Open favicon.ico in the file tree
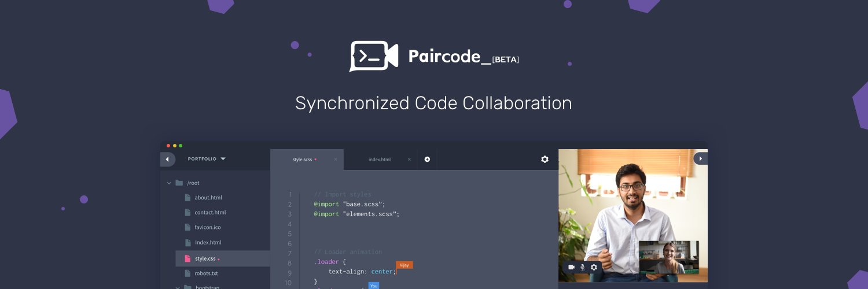Viewport: 868px width, 289px height. point(208,228)
